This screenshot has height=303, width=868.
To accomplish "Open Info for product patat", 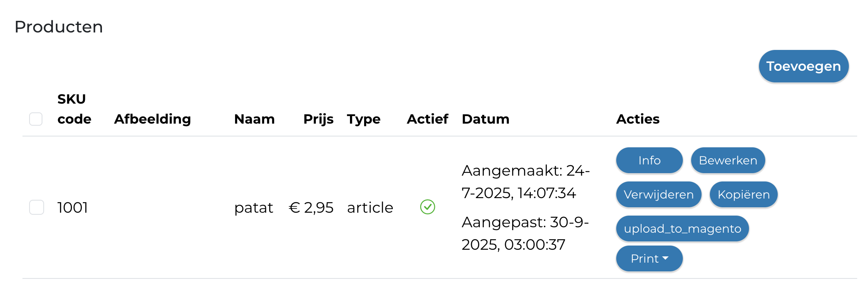I will pos(649,160).
